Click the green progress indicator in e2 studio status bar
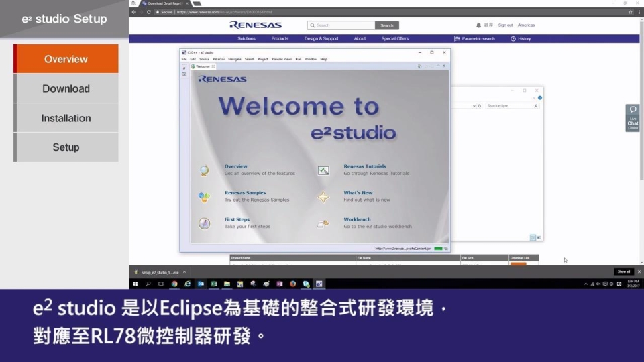This screenshot has width=644, height=362. 438,248
